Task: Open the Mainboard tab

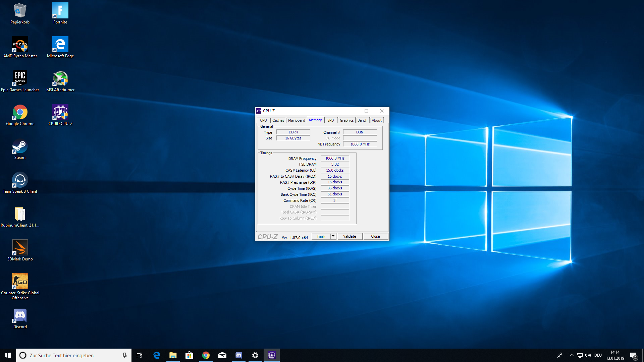Action: pyautogui.click(x=297, y=120)
